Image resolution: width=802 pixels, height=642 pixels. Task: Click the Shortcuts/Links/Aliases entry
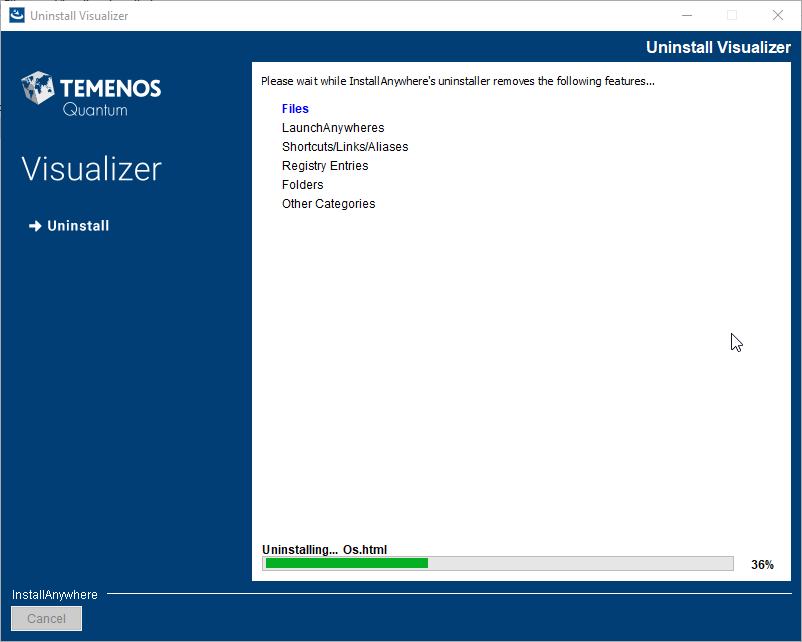click(x=345, y=147)
